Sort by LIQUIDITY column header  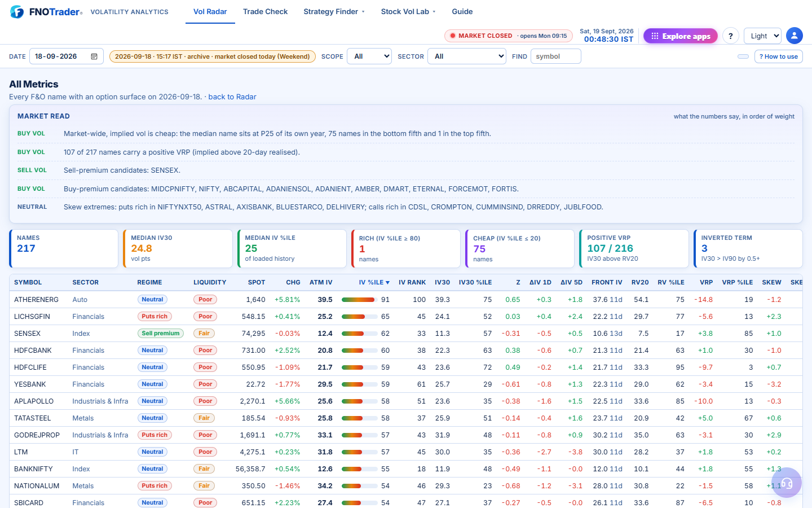click(x=210, y=282)
